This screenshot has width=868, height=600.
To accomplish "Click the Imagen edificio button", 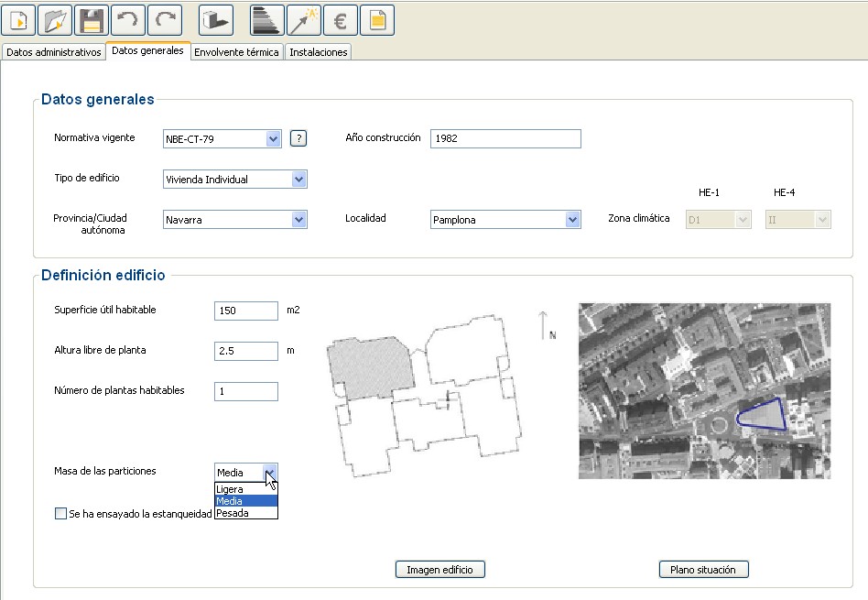I will tap(439, 570).
